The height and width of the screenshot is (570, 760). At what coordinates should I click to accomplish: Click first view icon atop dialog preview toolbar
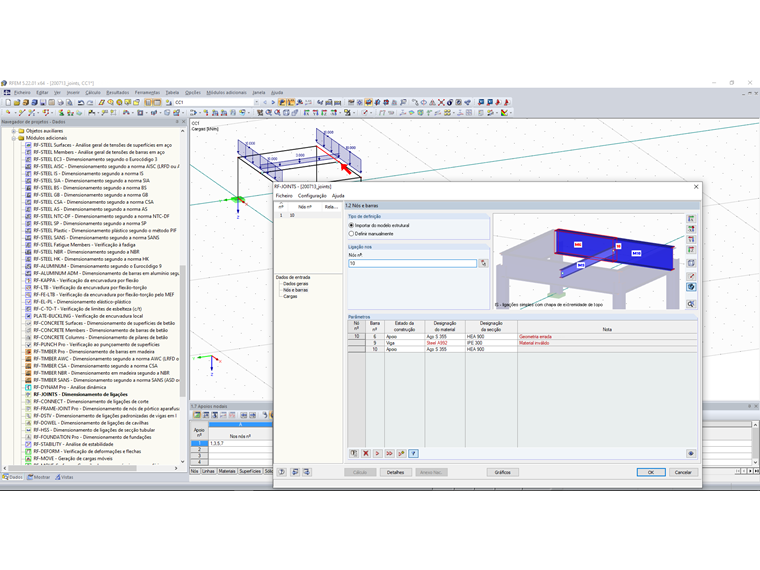click(691, 219)
